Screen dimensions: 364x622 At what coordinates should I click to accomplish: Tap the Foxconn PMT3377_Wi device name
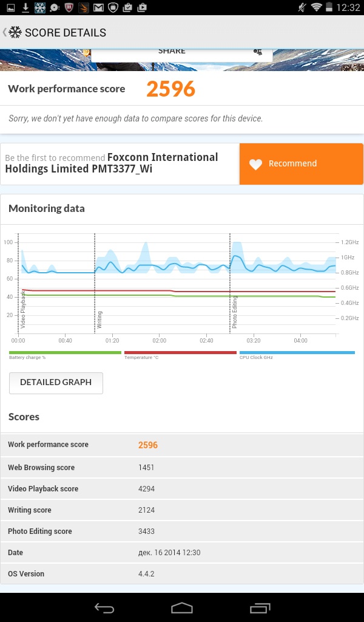pos(111,163)
